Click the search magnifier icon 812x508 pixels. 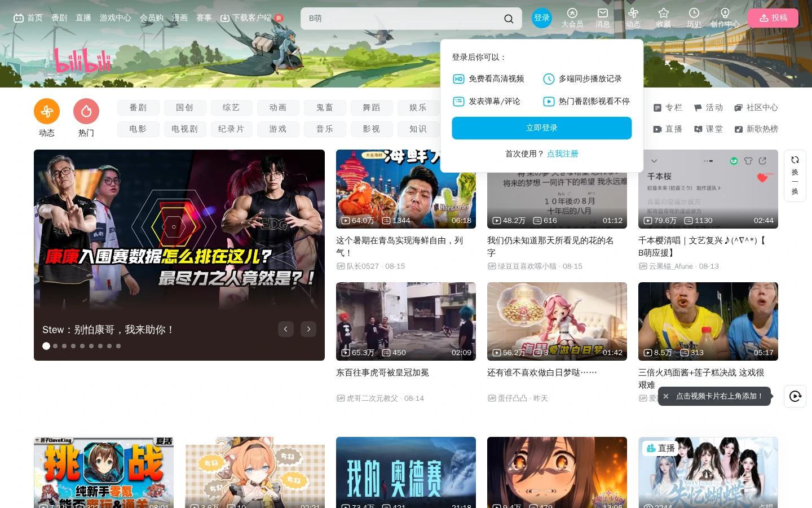point(509,19)
